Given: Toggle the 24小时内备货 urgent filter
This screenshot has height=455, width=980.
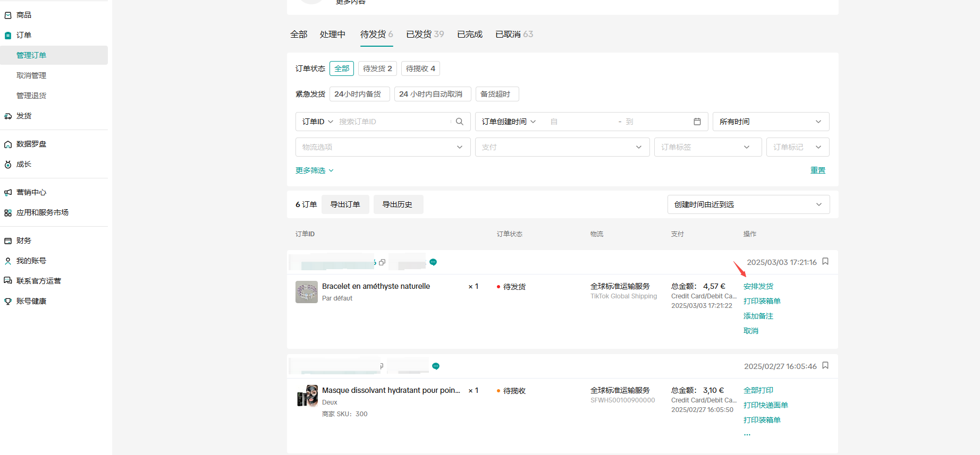Looking at the screenshot, I should pos(359,94).
